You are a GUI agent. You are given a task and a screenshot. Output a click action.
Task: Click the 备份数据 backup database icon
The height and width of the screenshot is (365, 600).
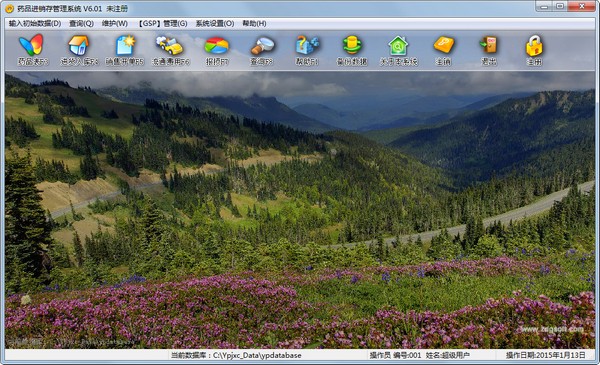[x=352, y=50]
